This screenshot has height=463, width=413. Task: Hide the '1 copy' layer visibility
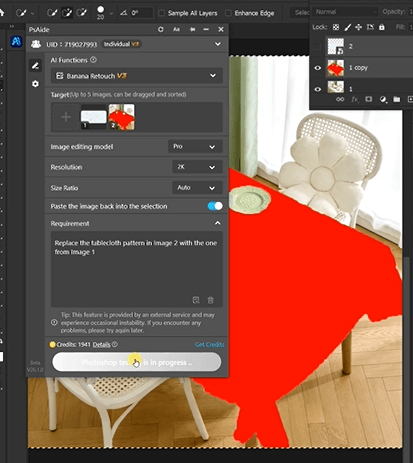(x=318, y=68)
